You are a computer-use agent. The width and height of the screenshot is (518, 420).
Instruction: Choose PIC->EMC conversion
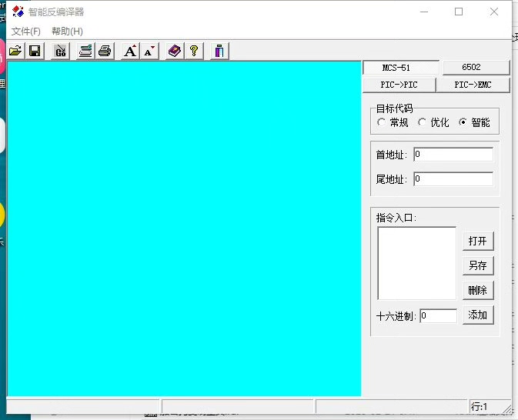473,85
